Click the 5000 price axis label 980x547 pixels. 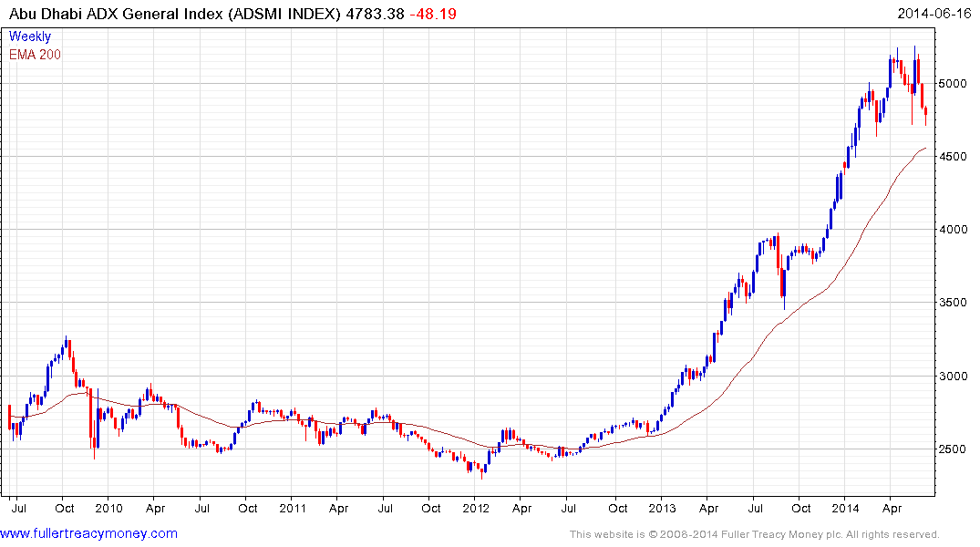[x=954, y=84]
